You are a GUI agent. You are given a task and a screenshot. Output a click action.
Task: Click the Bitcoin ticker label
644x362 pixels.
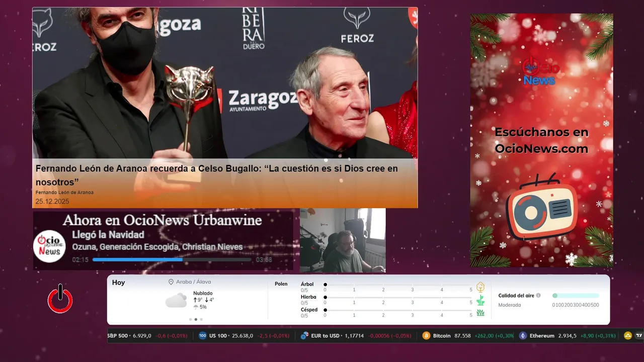click(442, 335)
